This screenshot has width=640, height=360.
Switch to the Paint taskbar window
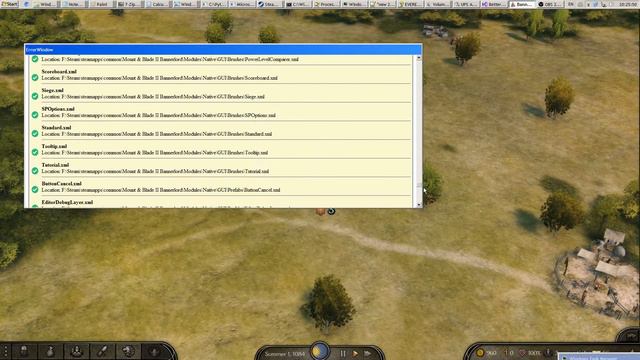pos(102,4)
